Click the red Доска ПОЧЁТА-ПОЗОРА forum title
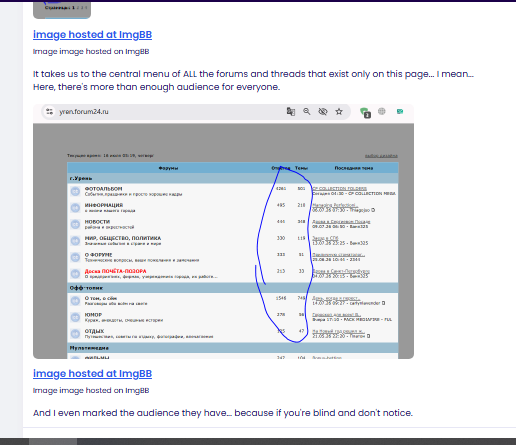Screen dimensions: 516x445 tap(115, 271)
